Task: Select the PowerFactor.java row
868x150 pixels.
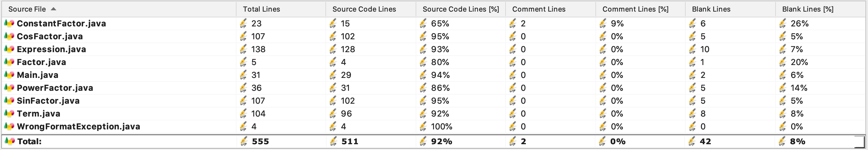Action: [x=55, y=88]
